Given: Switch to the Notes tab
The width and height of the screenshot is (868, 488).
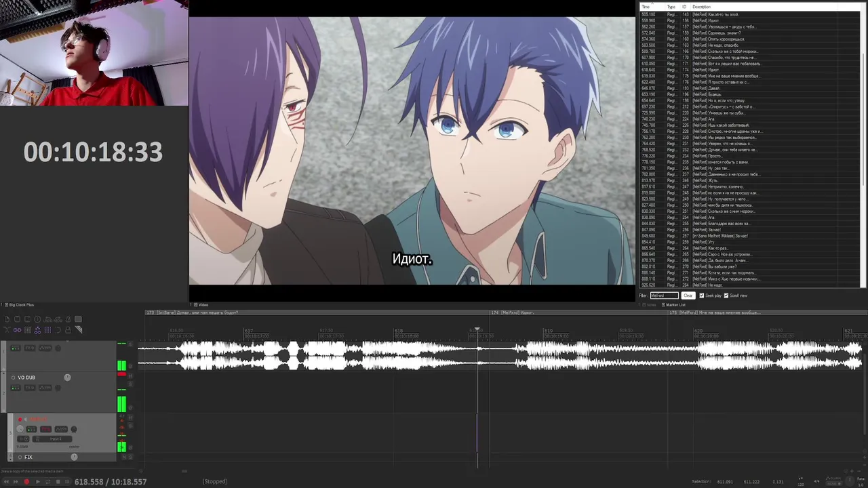Looking at the screenshot, I should pyautogui.click(x=650, y=305).
